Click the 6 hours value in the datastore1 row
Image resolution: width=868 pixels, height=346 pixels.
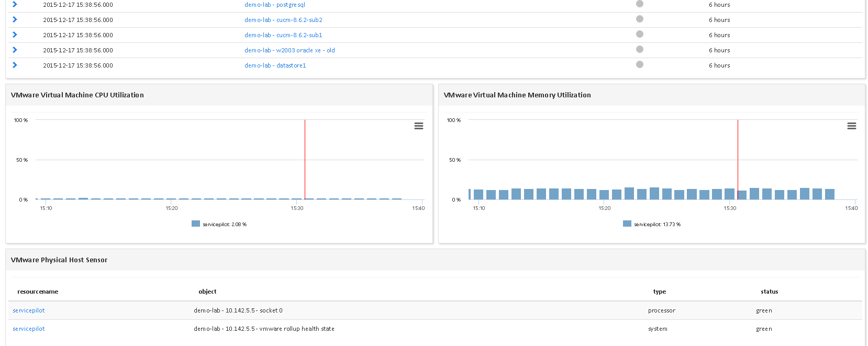click(x=719, y=65)
